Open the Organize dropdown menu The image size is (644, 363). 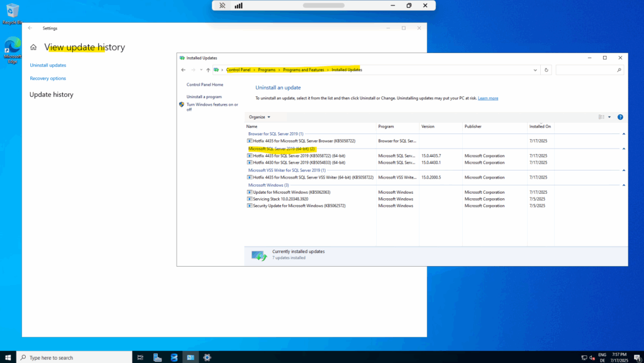(260, 117)
